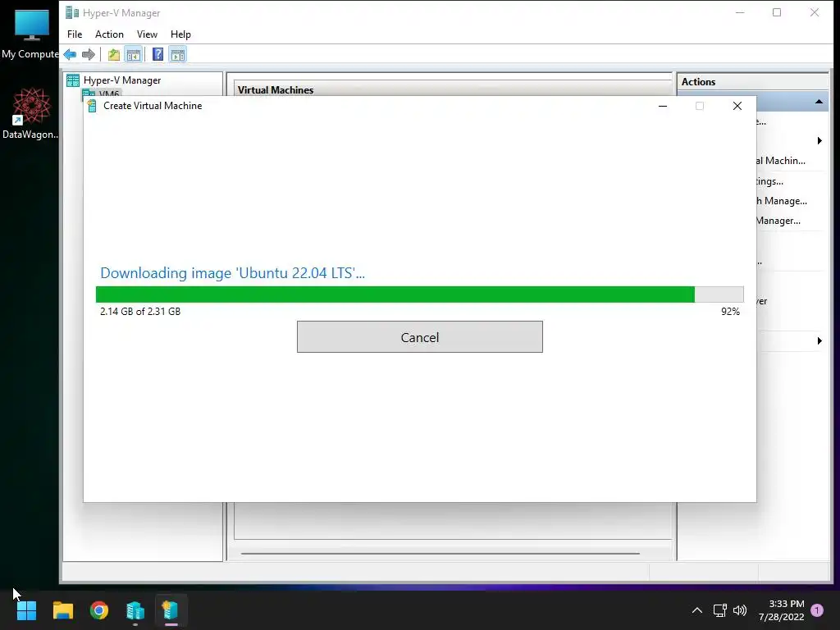Select My Computer desktop icon
The image size is (840, 630).
tap(30, 34)
